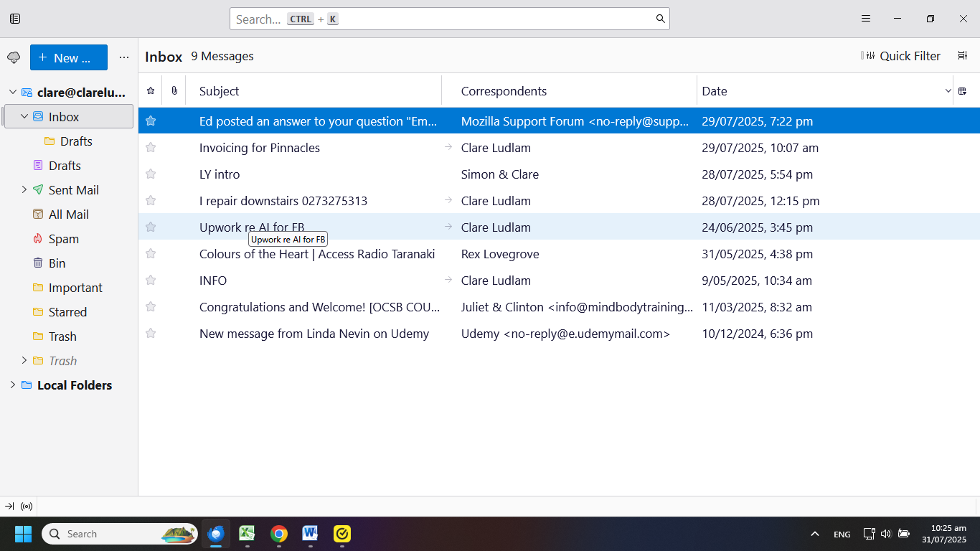Screen dimensions: 980x551
Task: Click the Get Messages cloud icon
Action: pyautogui.click(x=14, y=57)
